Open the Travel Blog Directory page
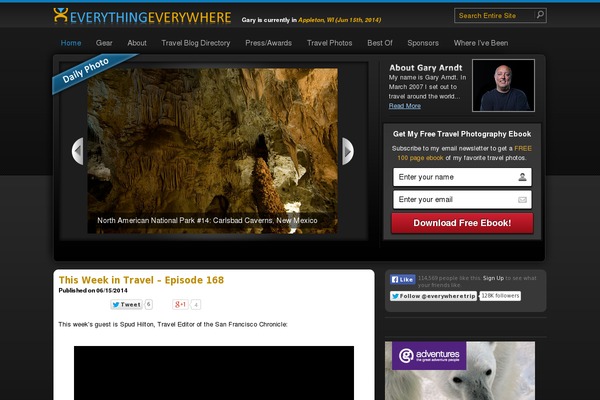The image size is (600, 400). click(196, 43)
